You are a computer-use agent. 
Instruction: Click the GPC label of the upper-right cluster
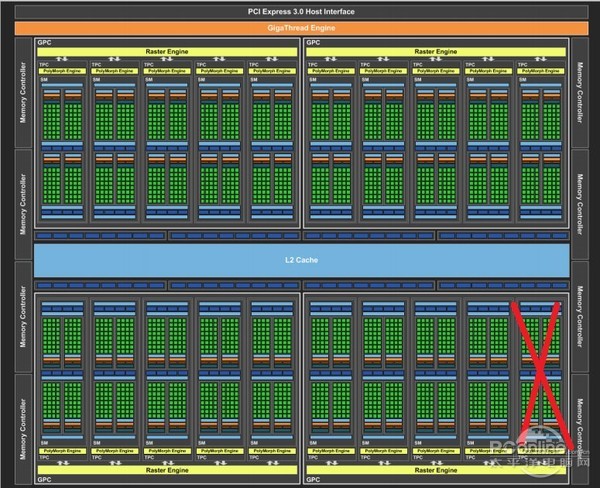click(313, 43)
